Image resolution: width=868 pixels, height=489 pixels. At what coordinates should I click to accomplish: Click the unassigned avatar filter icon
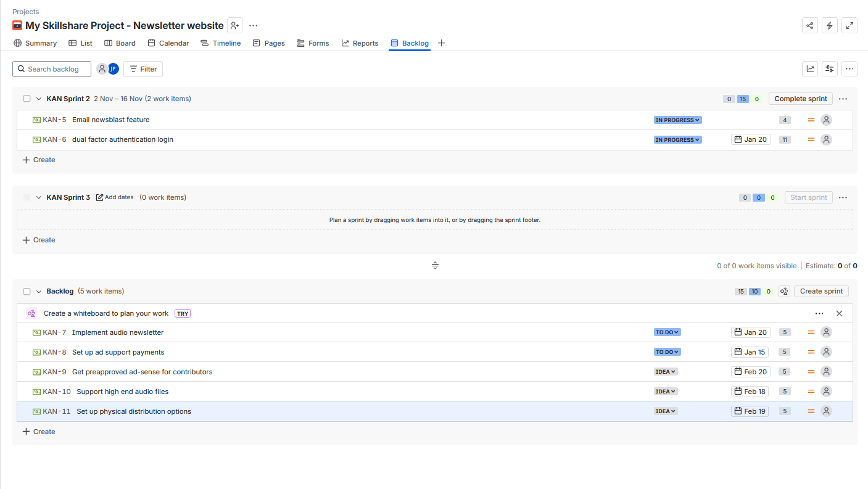(x=102, y=69)
